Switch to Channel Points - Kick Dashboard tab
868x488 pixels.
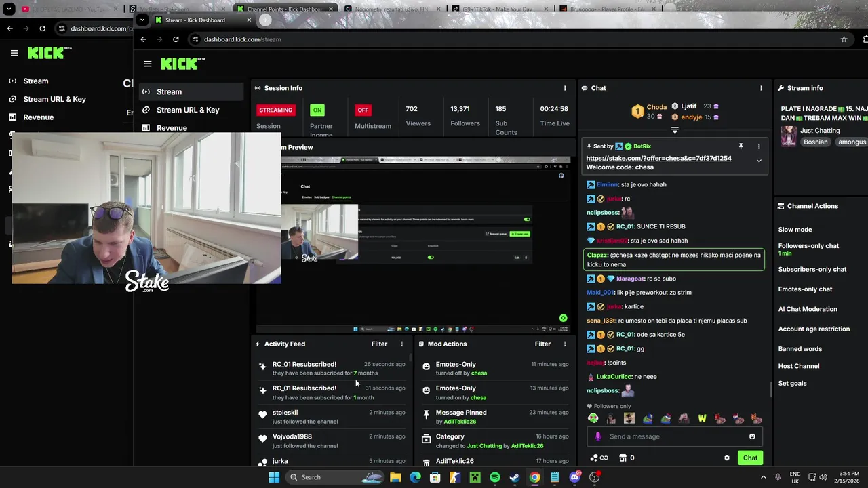click(284, 9)
